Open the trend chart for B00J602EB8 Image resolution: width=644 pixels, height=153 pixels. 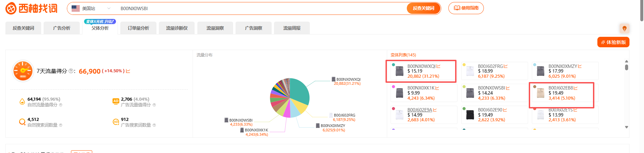pos(576,88)
